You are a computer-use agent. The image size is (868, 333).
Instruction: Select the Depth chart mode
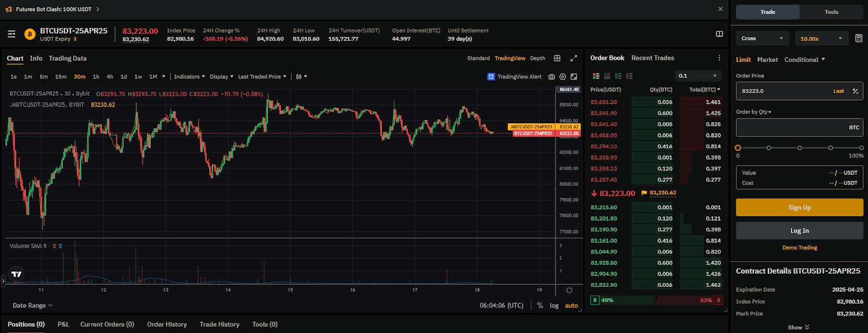point(538,58)
